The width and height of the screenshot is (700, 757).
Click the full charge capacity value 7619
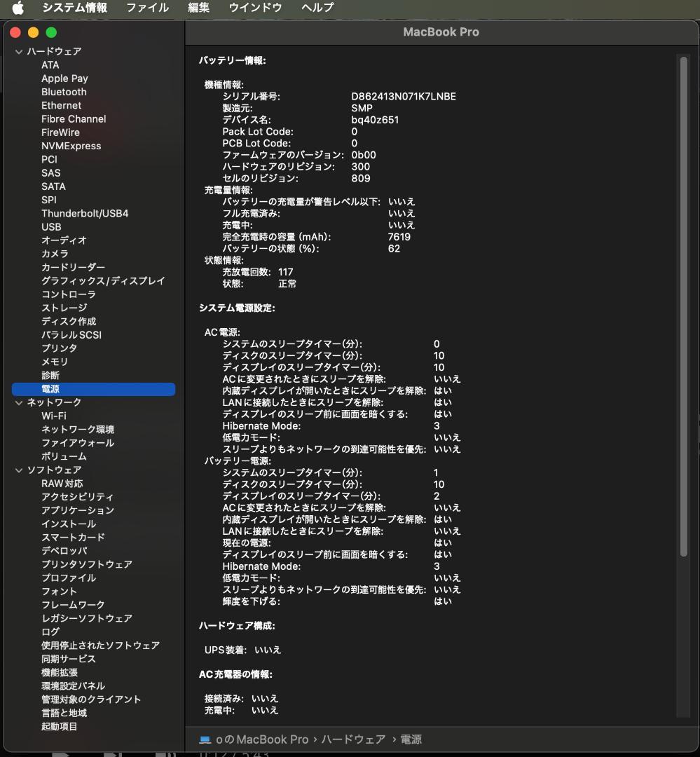point(399,237)
